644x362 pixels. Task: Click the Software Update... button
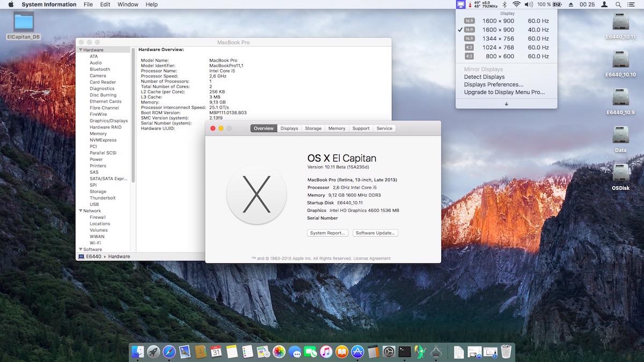tap(375, 233)
